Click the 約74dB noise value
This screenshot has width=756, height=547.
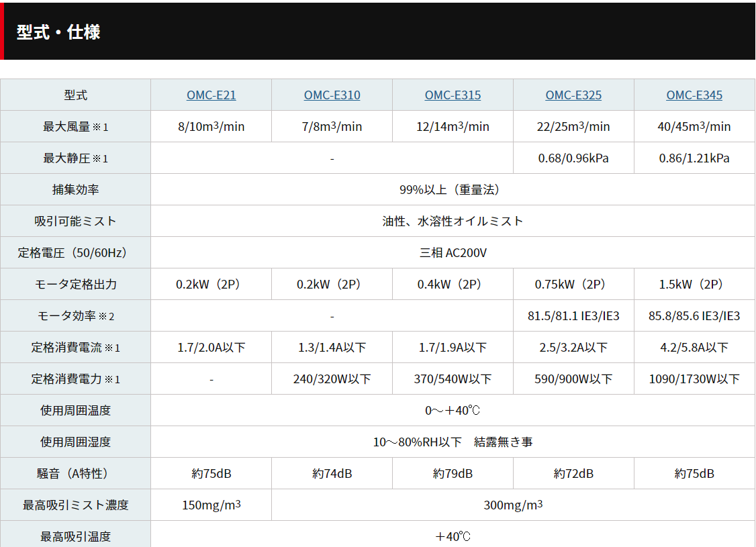332,474
